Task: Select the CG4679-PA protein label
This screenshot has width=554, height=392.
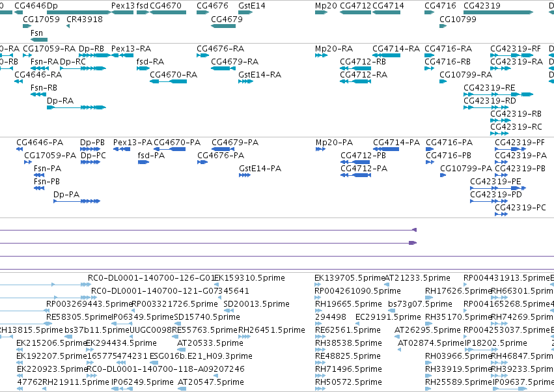Action: pyautogui.click(x=235, y=143)
